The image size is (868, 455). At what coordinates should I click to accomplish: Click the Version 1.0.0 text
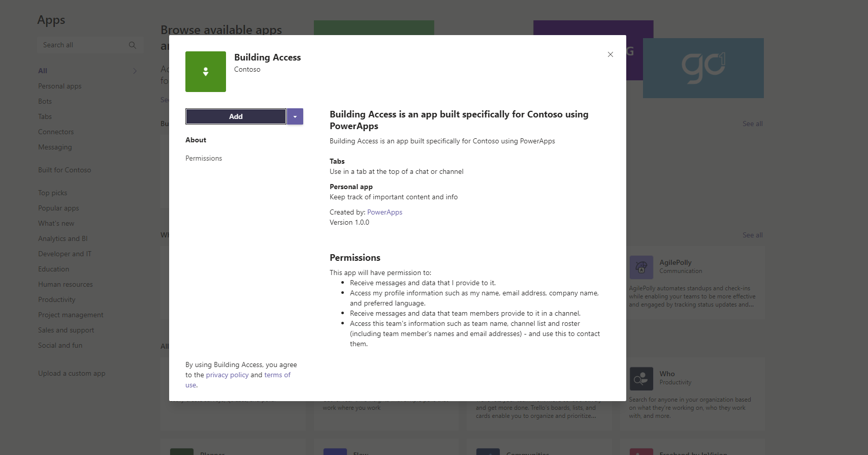349,222
